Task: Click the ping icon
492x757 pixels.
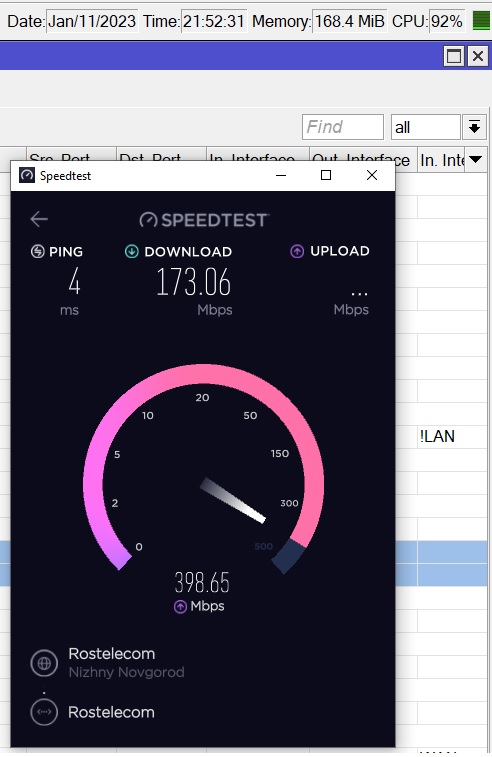Action: (38, 252)
